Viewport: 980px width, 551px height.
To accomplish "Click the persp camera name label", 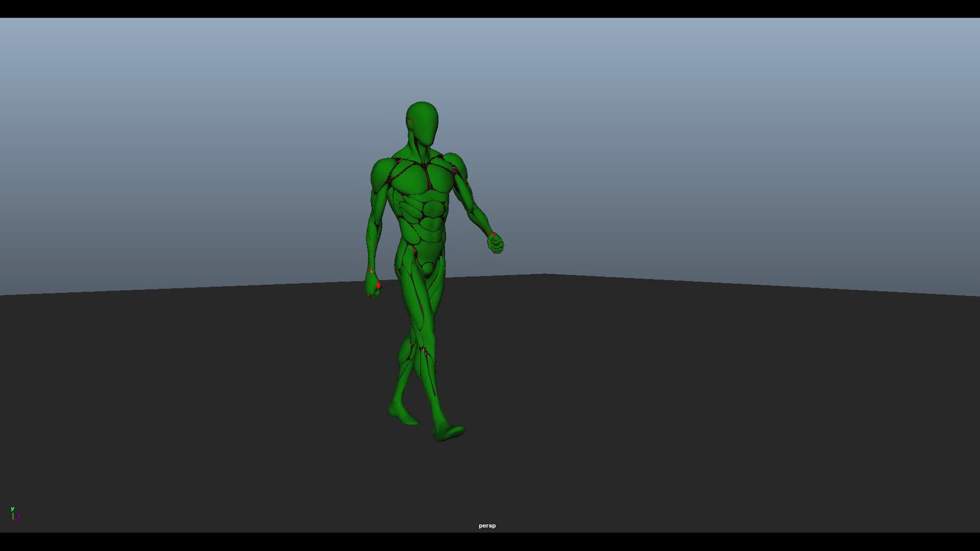I will click(x=487, y=526).
